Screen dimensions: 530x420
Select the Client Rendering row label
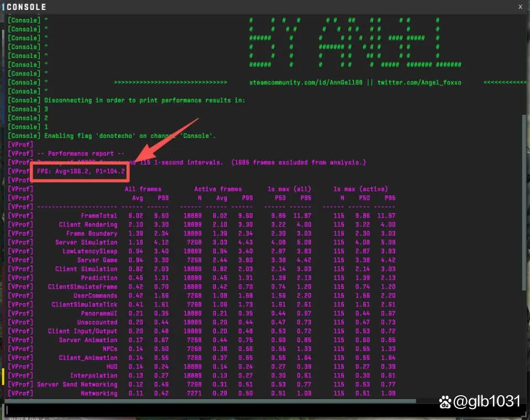[x=88, y=225]
